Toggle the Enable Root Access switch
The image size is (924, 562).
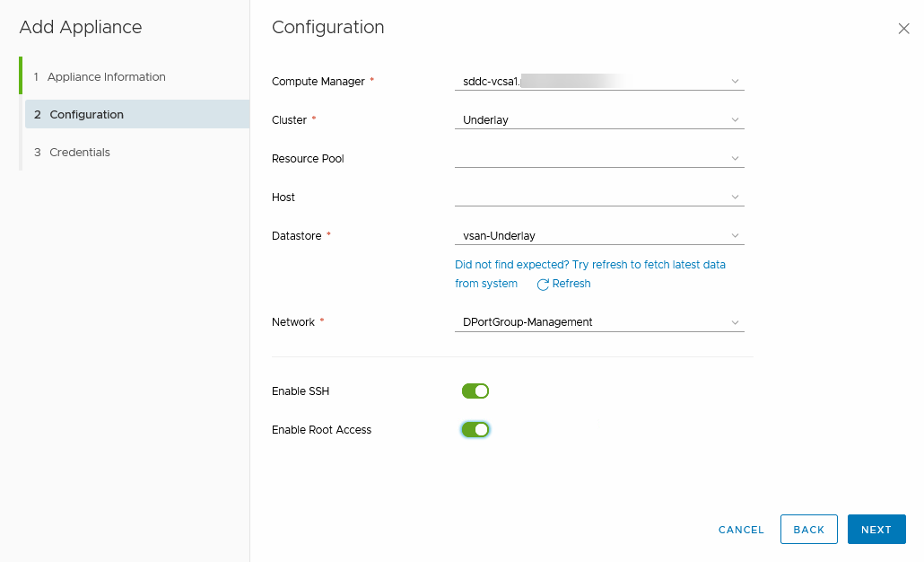pos(475,430)
